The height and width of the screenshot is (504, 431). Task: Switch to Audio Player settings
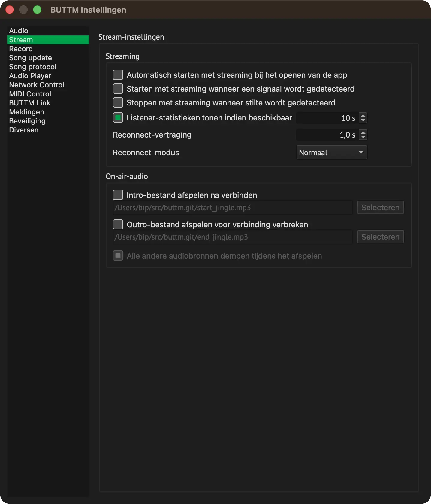pyautogui.click(x=48, y=76)
